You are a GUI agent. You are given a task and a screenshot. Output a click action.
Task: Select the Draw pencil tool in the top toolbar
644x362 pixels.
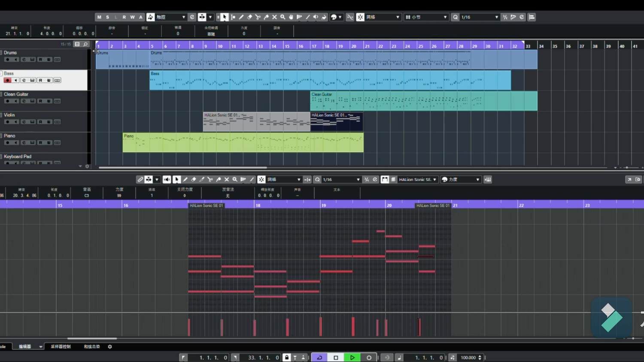pyautogui.click(x=241, y=17)
